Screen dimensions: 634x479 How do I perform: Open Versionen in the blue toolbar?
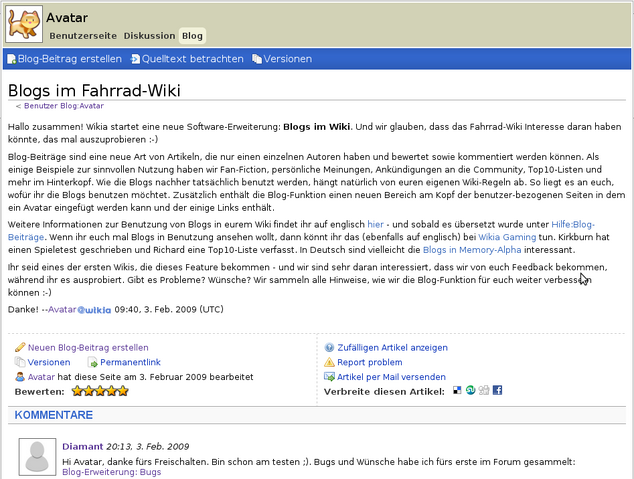coord(287,59)
